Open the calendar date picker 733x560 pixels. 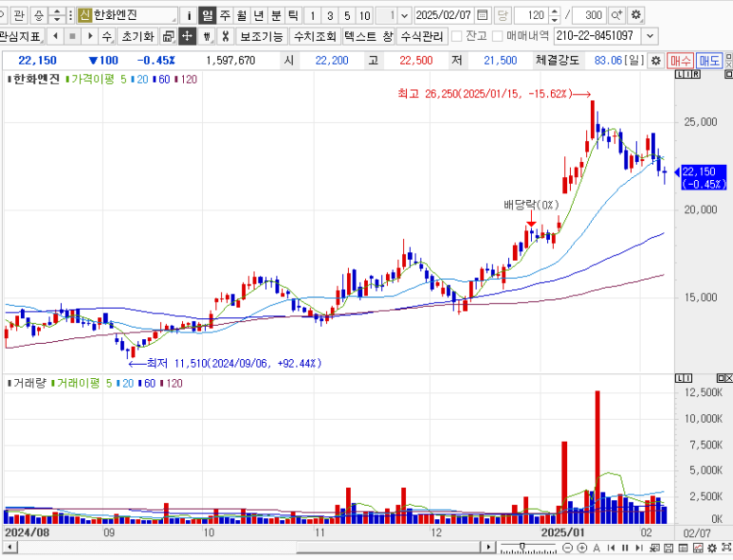pos(483,15)
